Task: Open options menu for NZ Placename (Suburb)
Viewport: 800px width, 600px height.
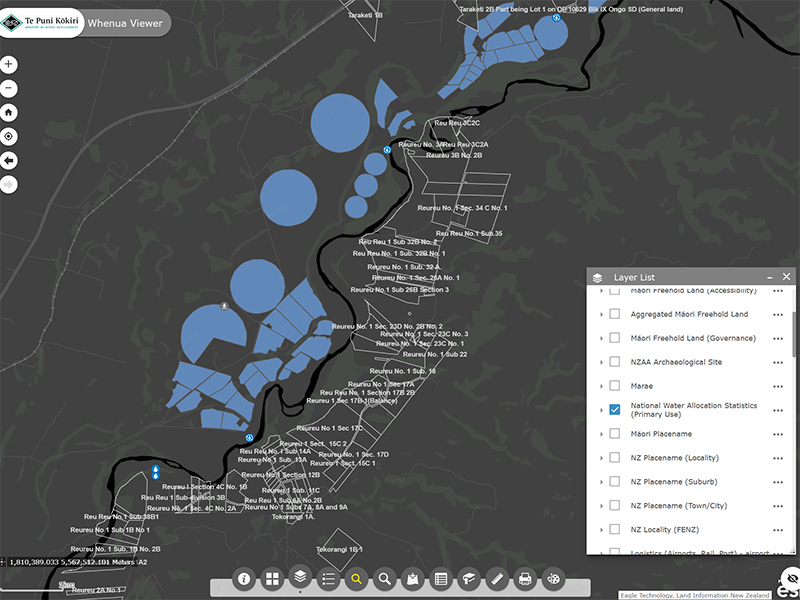Action: click(777, 482)
